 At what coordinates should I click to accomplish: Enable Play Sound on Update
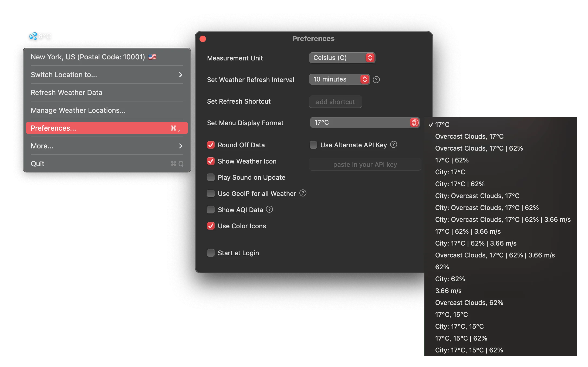click(x=211, y=177)
